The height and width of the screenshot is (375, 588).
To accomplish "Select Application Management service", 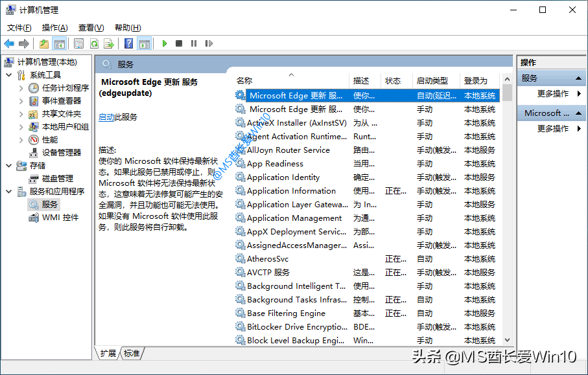I will 366,218.
